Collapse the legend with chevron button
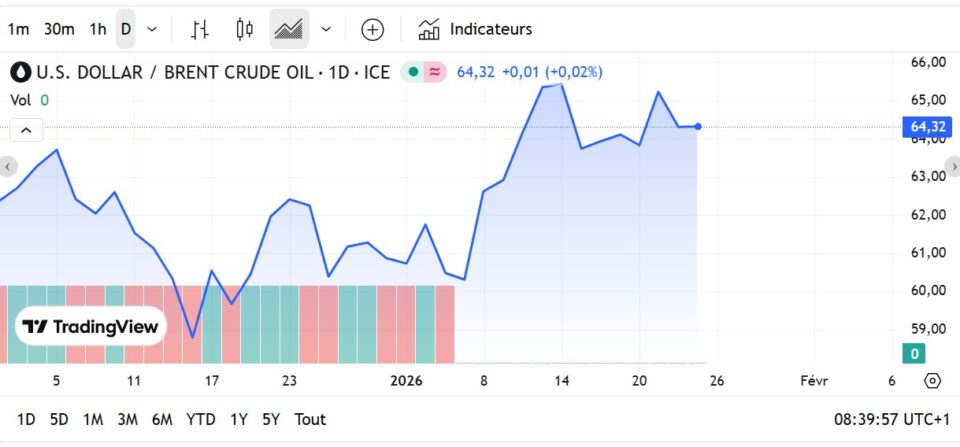The height and width of the screenshot is (447, 960). [x=26, y=130]
